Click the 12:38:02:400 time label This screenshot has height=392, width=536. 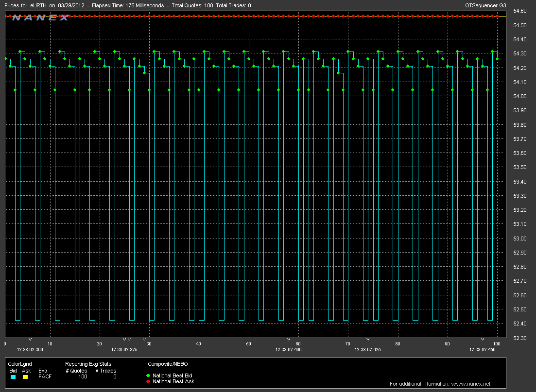coord(289,350)
